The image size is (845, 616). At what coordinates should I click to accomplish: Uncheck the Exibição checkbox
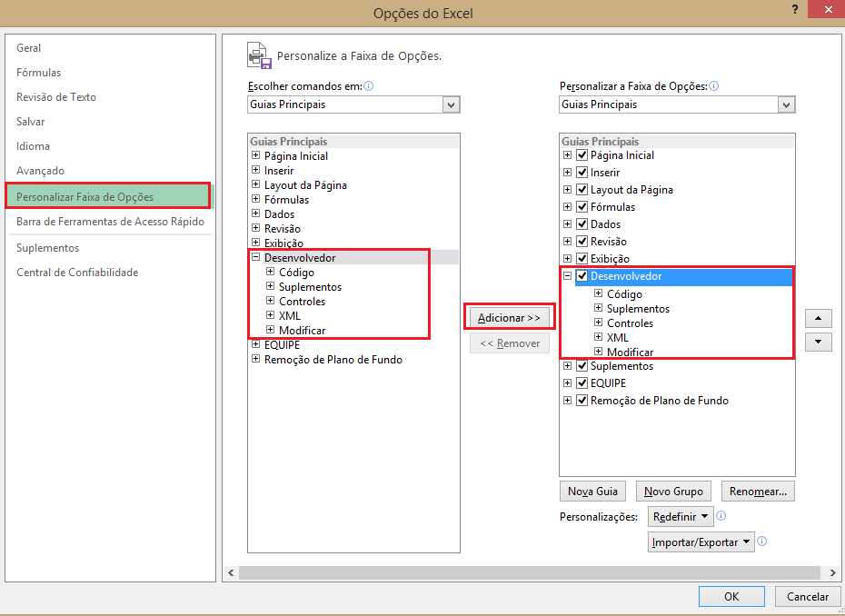click(582, 259)
